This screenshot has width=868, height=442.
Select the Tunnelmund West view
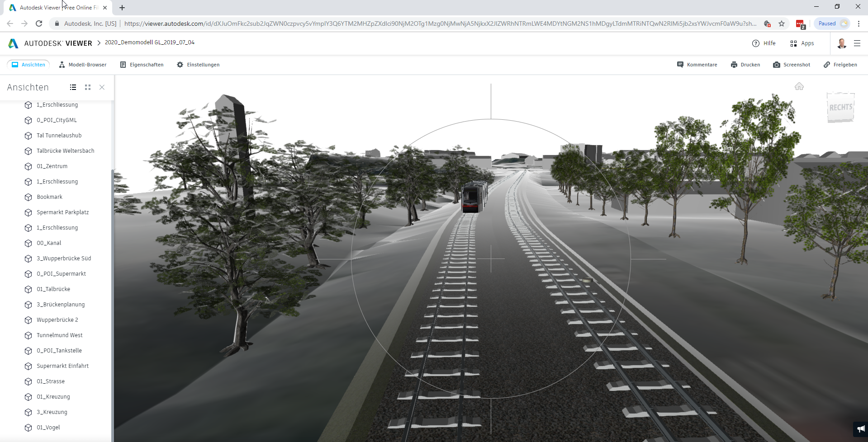[59, 335]
